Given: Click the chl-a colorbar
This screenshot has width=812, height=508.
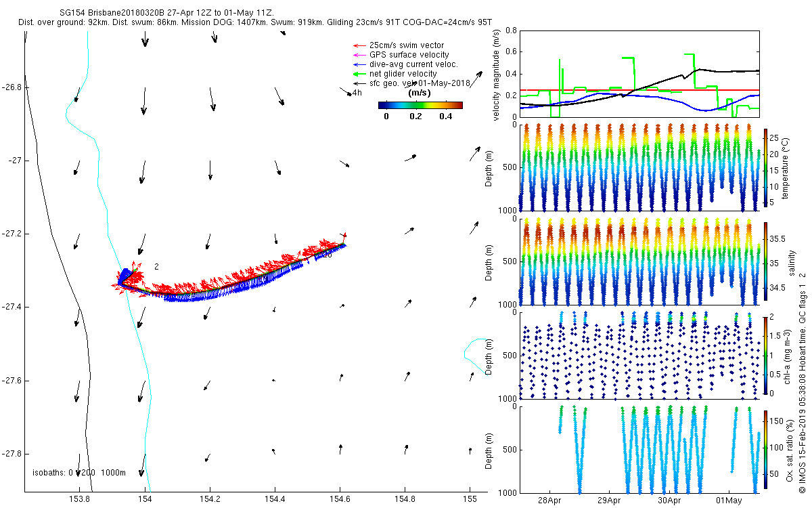Looking at the screenshot, I should (x=766, y=354).
